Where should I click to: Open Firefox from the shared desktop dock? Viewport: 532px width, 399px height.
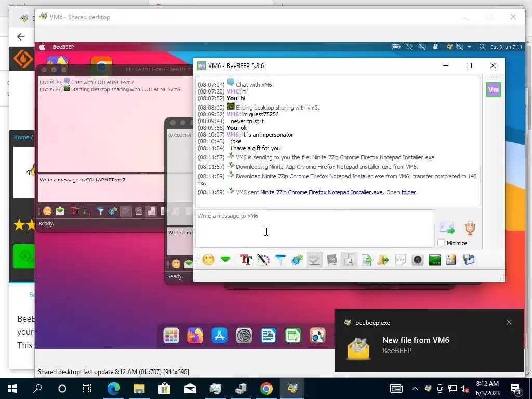point(195,336)
